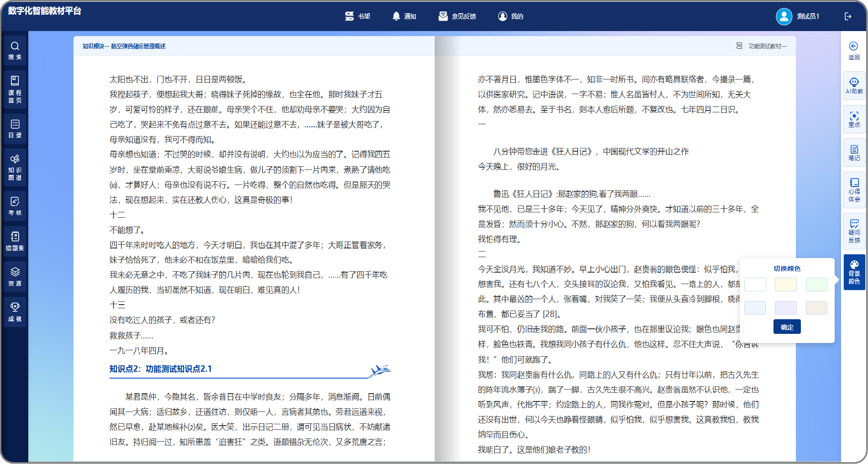Image resolution: width=868 pixels, height=464 pixels.
Task: Open the search tool in left sidebar
Action: pyautogui.click(x=15, y=50)
